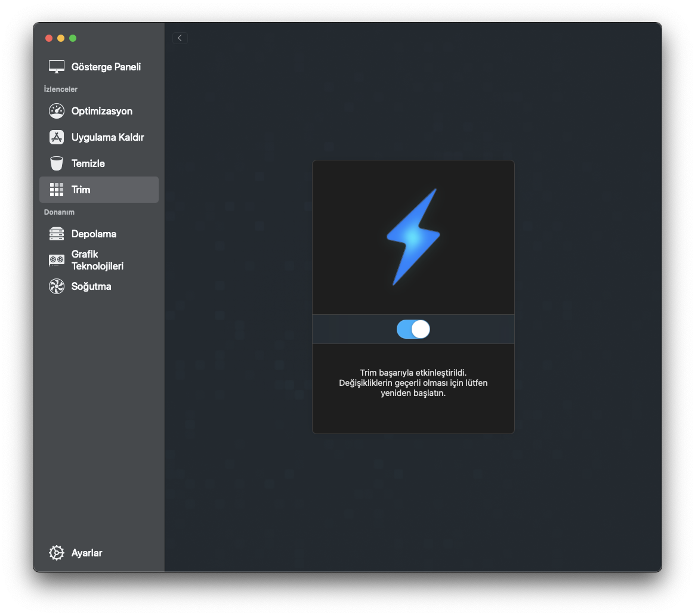Viewport: 695px width, 616px height.
Task: Close the window with the red button
Action: [x=49, y=38]
